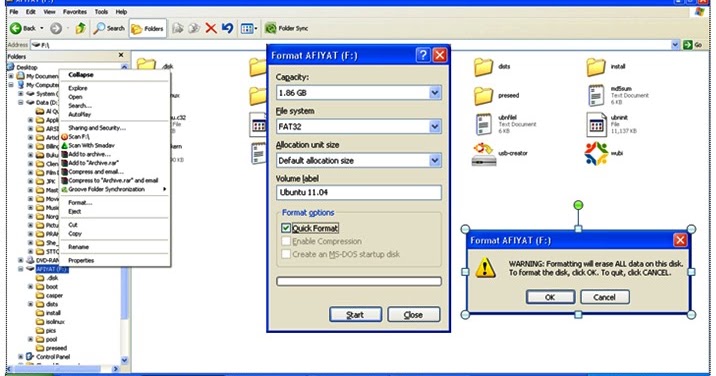Viewport: 716px width, 376px height.
Task: Click the Folders pane scroll down arrow
Action: pyautogui.click(x=124, y=360)
